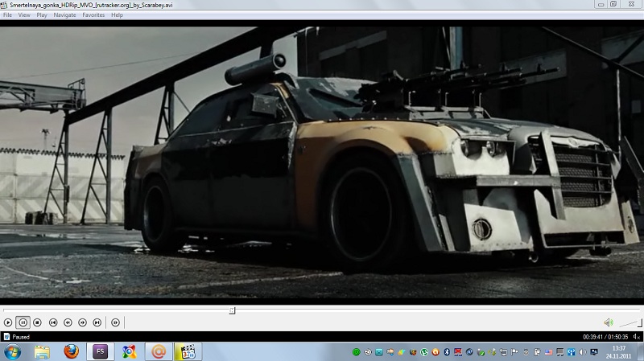644x361 pixels.
Task: Click the Fast Forward (increase speed) button
Action: (83, 323)
